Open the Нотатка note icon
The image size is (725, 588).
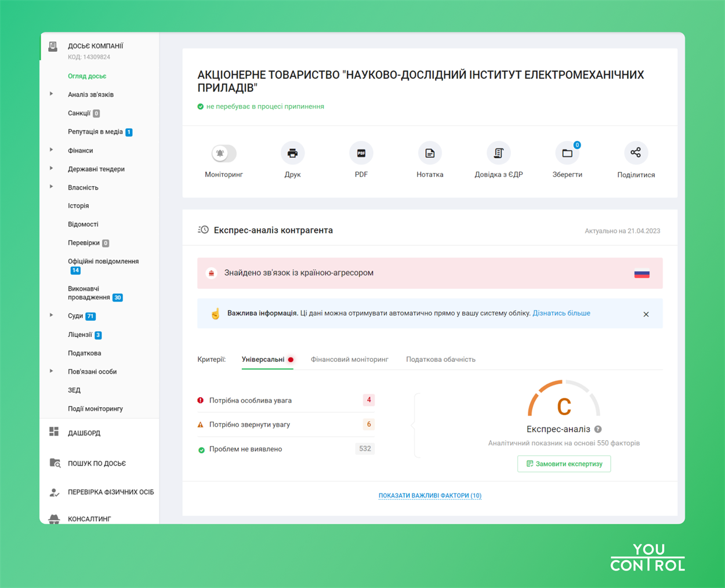click(x=430, y=154)
